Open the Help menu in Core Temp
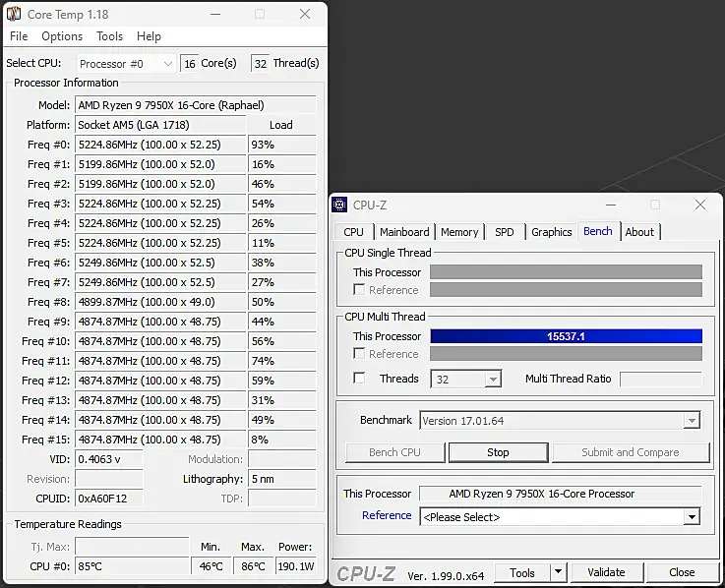Viewport: 725px width, 588px height. (x=149, y=36)
